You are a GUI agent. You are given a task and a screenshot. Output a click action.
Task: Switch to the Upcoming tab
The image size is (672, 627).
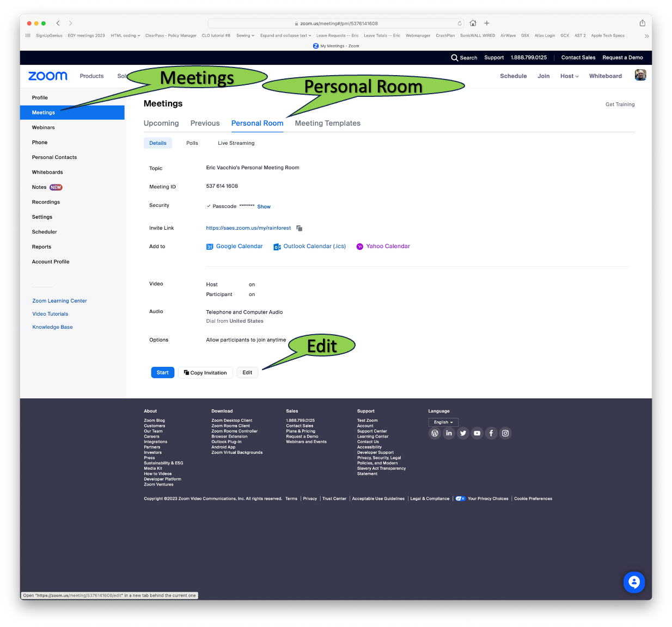click(x=161, y=124)
